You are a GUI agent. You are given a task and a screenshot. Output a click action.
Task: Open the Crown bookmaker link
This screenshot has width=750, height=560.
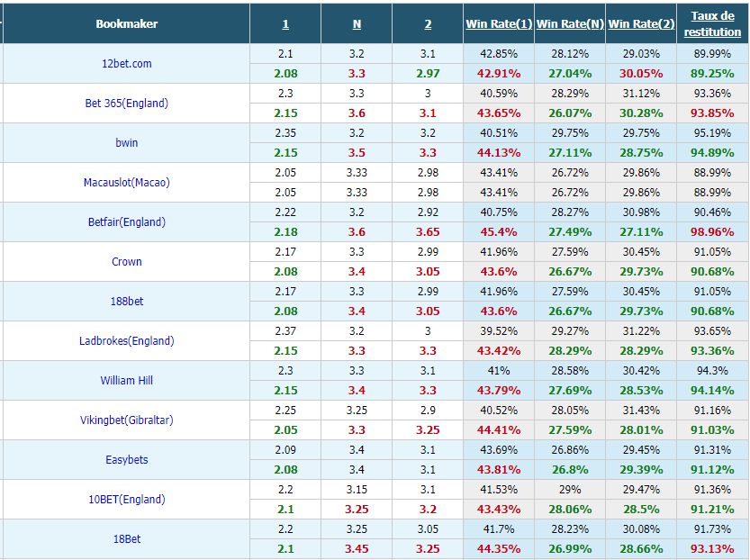point(127,262)
